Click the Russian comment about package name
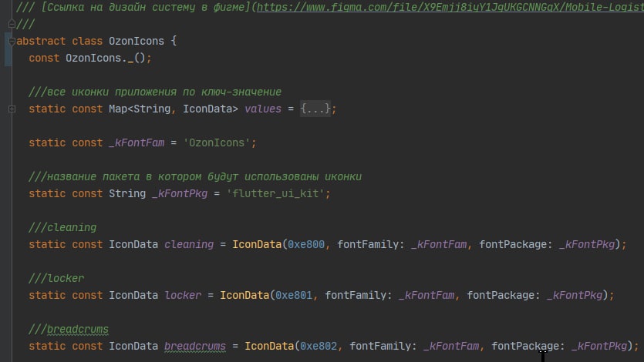This screenshot has height=362, width=644. (195, 176)
